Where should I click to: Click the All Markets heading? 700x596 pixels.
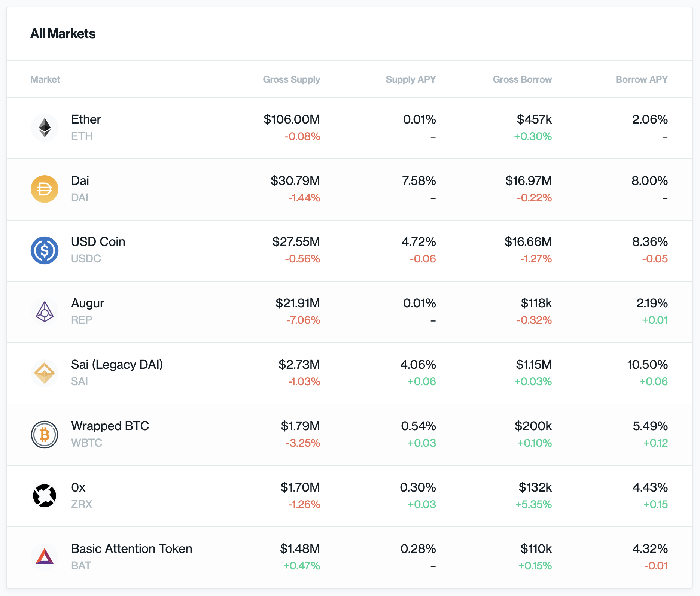(63, 34)
